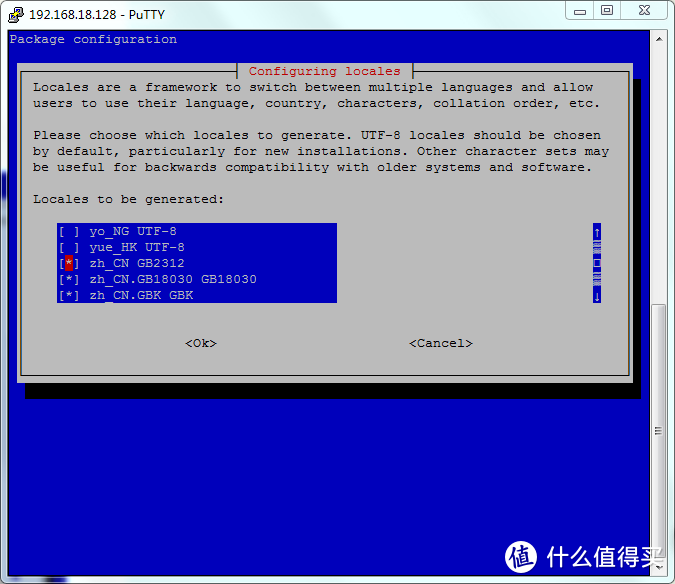This screenshot has width=675, height=584.
Task: Click the '192.168.18.128 - PuTTY' window title
Action: pos(97,15)
